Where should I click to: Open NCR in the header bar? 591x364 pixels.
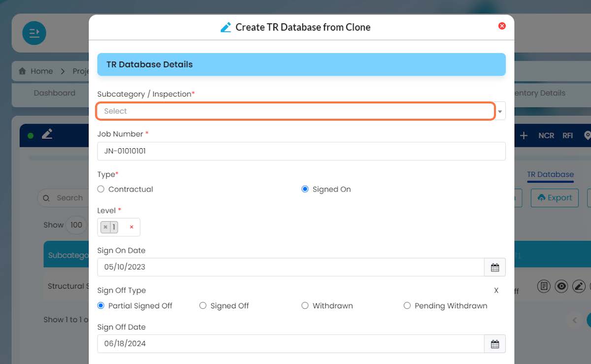(x=546, y=135)
